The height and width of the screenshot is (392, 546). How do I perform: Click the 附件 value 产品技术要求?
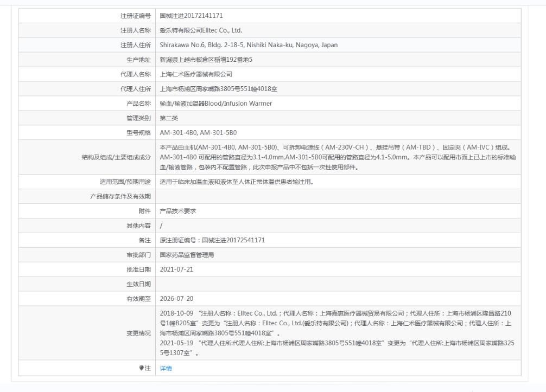178,211
